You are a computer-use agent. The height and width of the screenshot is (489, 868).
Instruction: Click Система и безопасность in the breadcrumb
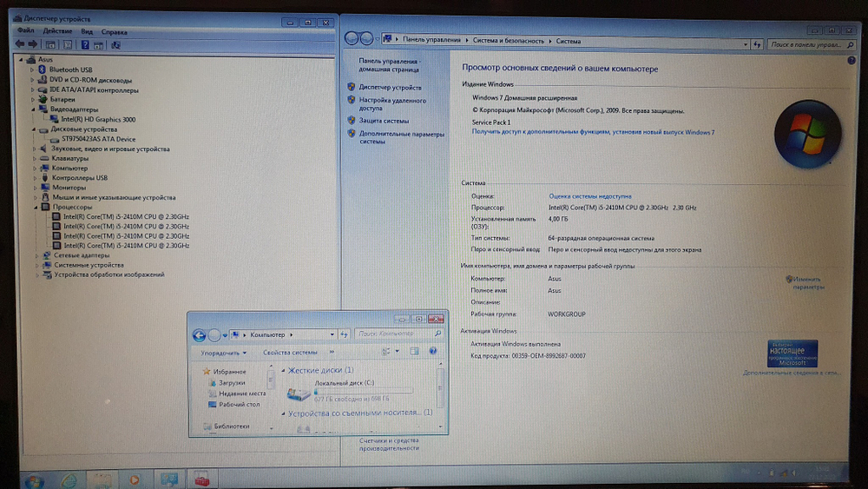click(x=508, y=41)
